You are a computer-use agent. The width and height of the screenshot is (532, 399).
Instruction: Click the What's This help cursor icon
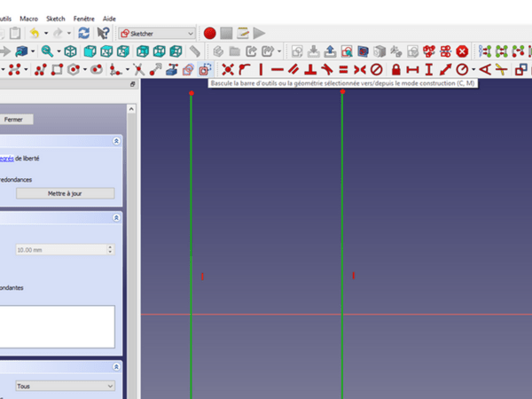[104, 33]
